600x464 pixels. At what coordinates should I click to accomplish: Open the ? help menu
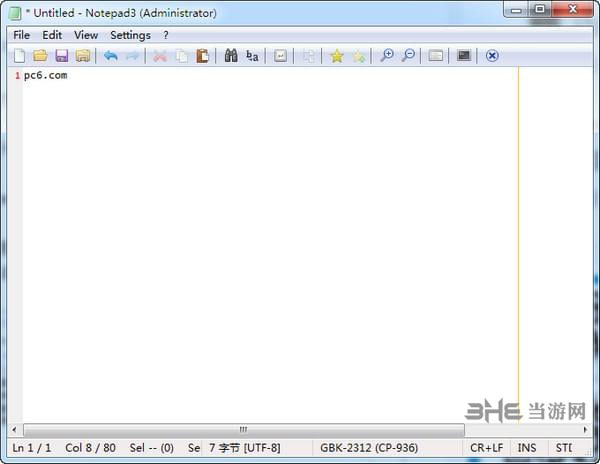click(166, 35)
